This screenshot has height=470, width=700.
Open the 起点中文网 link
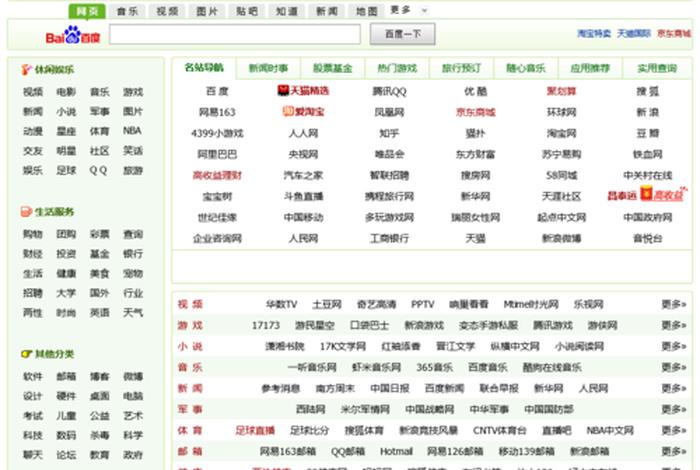[562, 217]
